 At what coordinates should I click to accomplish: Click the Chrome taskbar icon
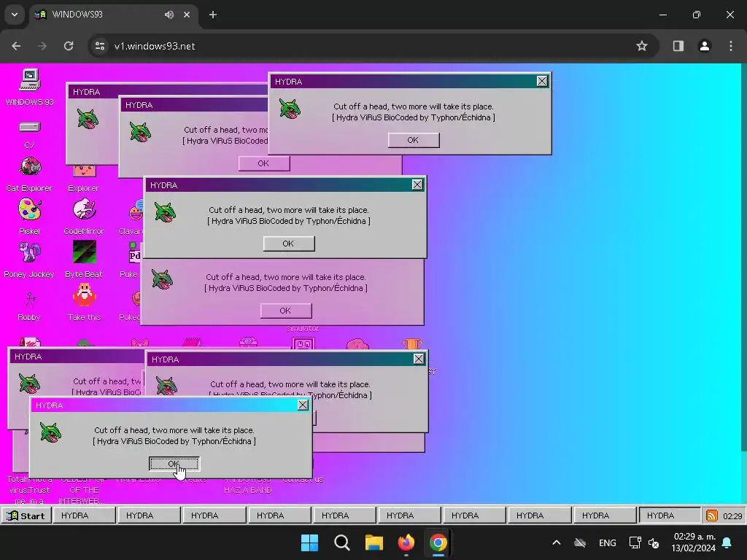click(x=438, y=542)
